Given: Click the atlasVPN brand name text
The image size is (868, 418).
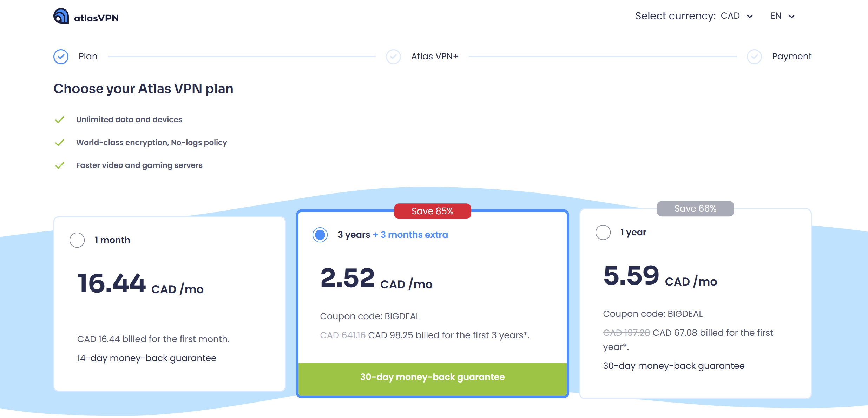Looking at the screenshot, I should 96,18.
